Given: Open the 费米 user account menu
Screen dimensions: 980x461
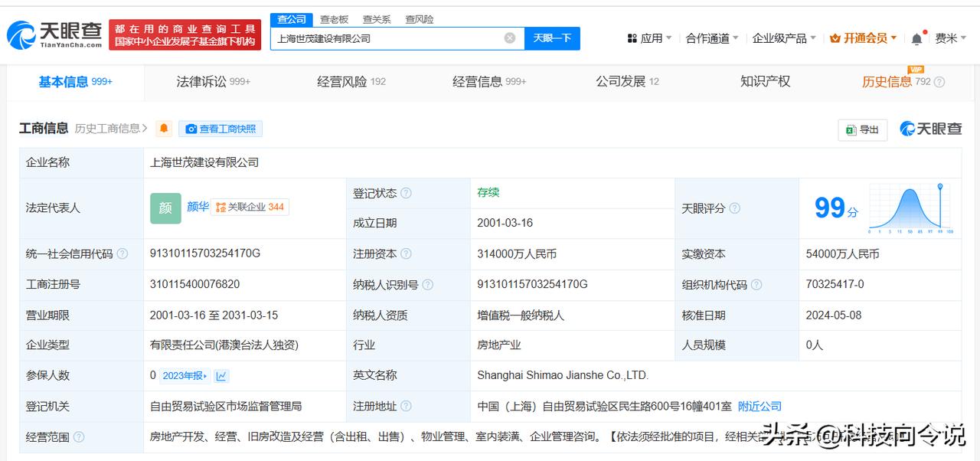Looking at the screenshot, I should [949, 38].
